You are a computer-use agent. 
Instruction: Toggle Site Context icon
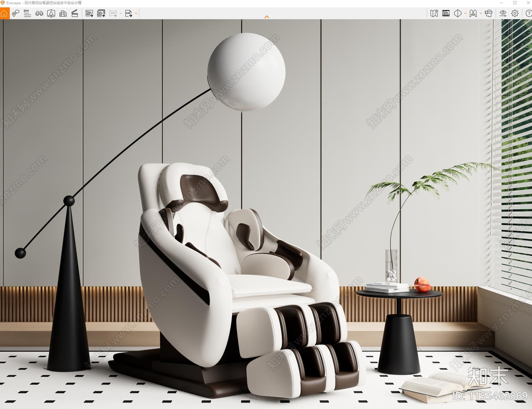[51, 14]
